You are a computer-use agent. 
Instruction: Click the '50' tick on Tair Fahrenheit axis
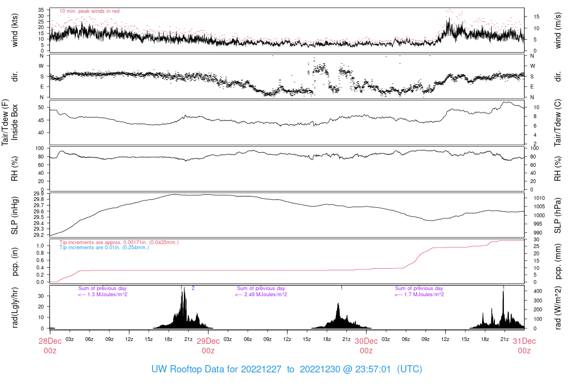click(x=41, y=108)
